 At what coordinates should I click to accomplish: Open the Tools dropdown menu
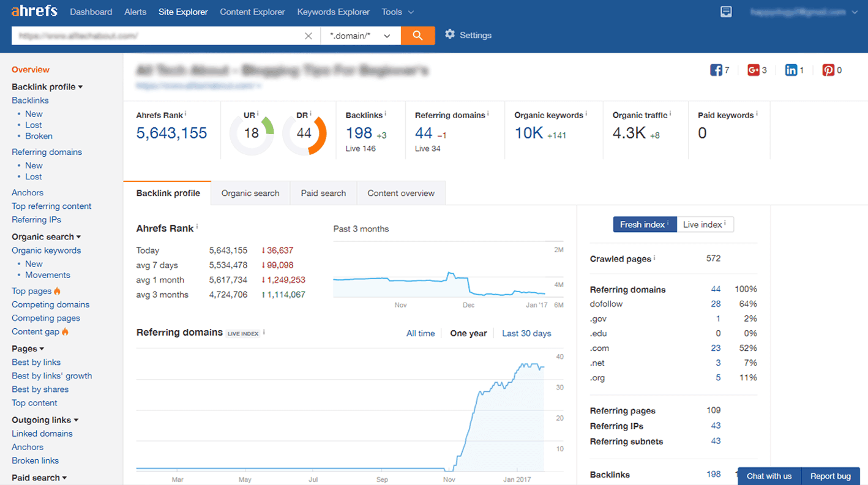coord(397,12)
